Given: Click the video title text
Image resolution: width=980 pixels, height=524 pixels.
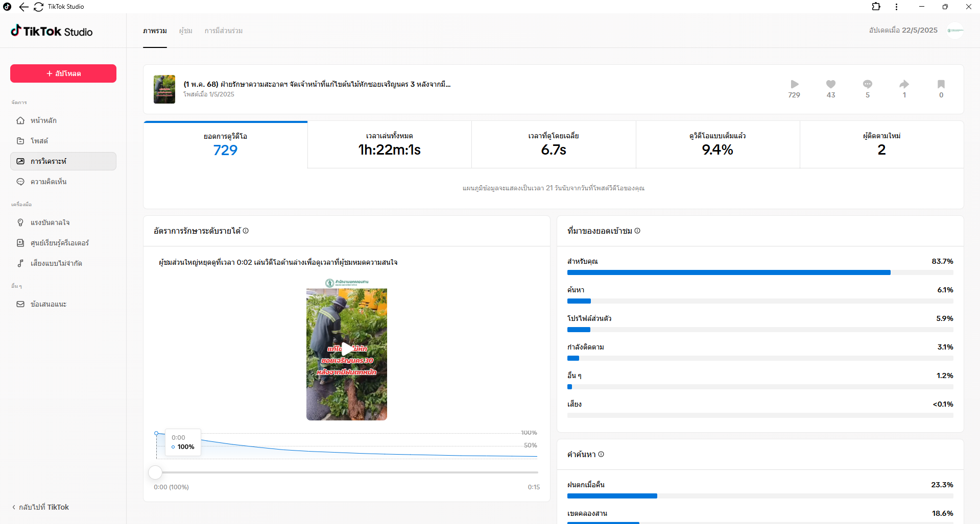Looking at the screenshot, I should pyautogui.click(x=317, y=84).
